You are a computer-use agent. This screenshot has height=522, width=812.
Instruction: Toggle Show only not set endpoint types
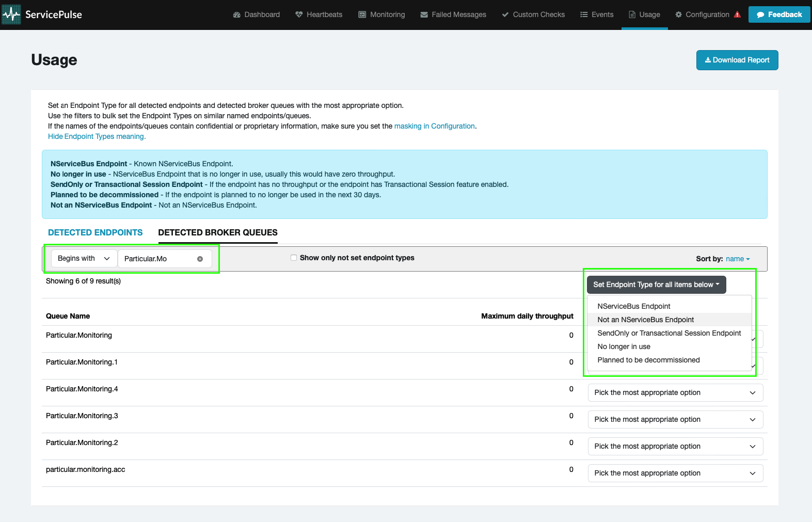[294, 258]
